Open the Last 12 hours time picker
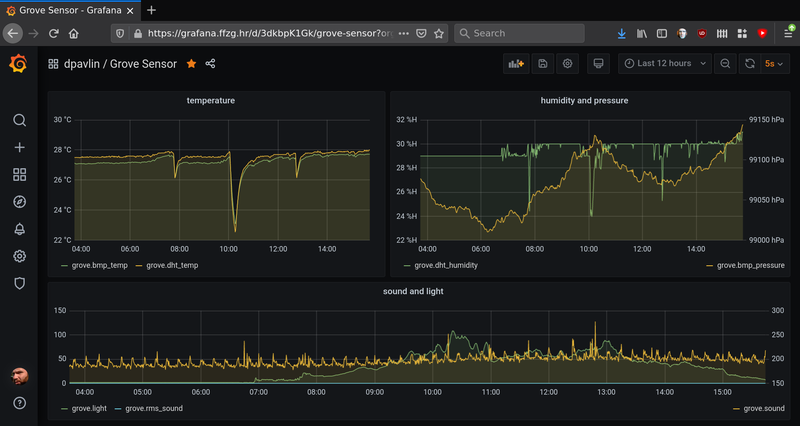This screenshot has height=426, width=800. [x=665, y=64]
